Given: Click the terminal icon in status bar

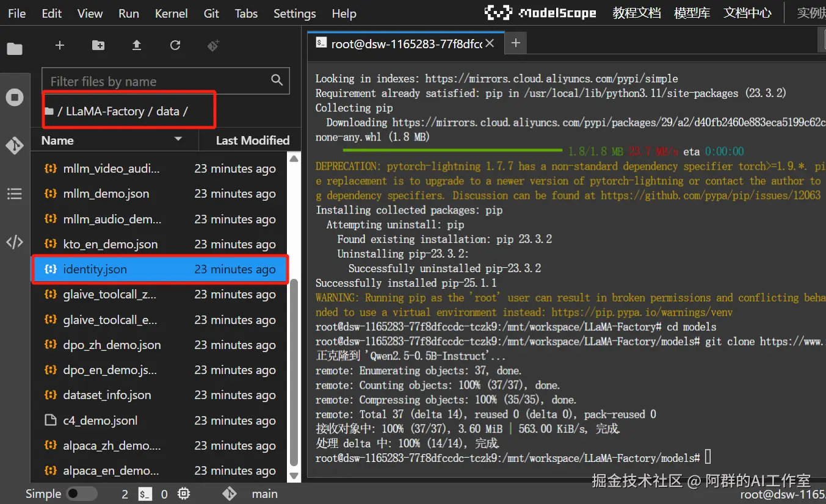Looking at the screenshot, I should pos(145,494).
